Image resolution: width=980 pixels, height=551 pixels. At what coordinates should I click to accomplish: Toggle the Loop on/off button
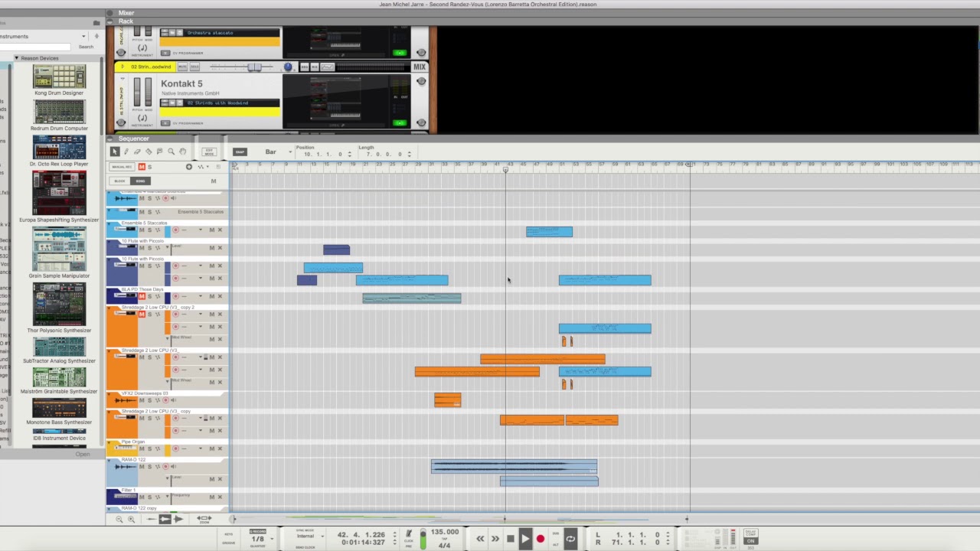(x=570, y=539)
